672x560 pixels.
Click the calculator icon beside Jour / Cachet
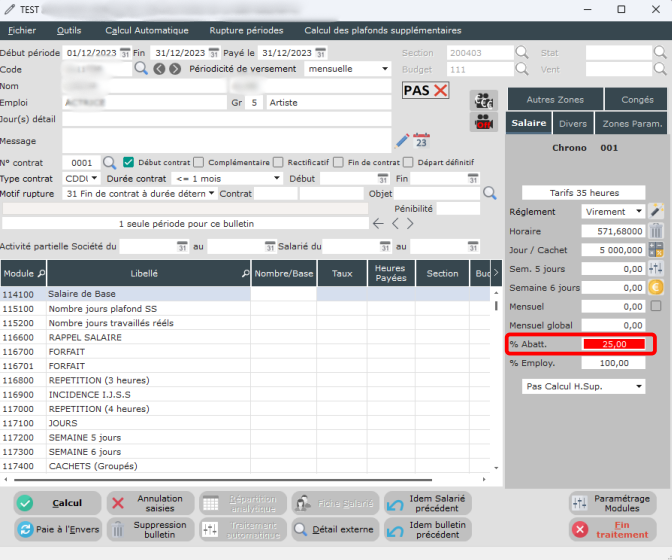point(656,249)
